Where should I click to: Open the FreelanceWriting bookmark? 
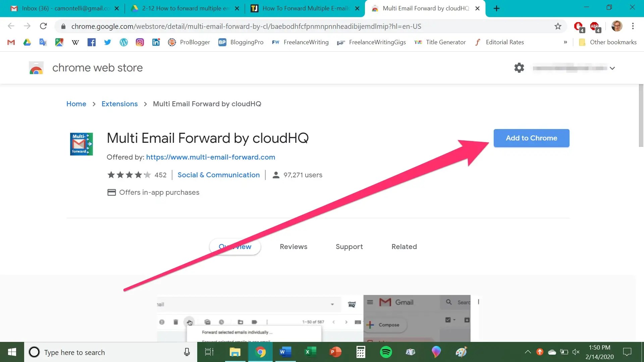[300, 42]
